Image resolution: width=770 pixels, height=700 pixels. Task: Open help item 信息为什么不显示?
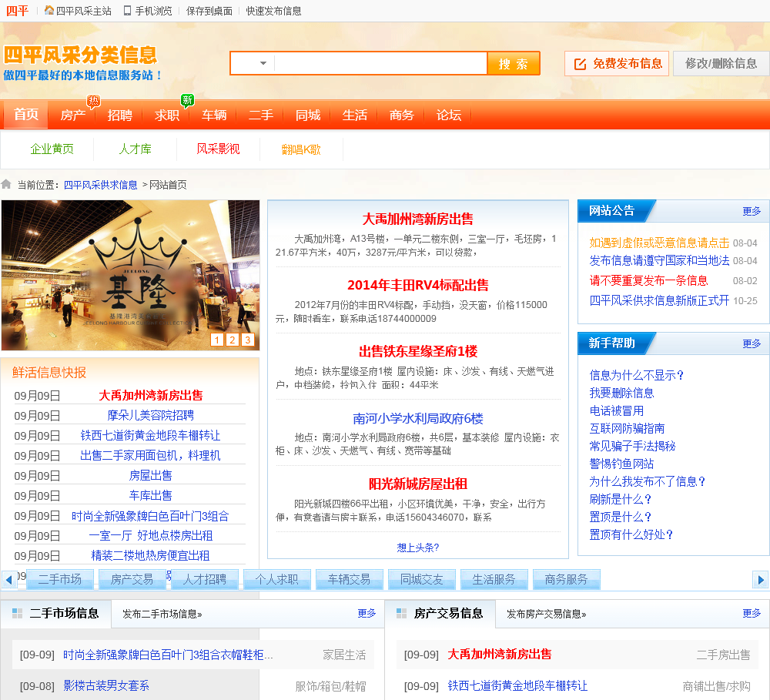637,375
